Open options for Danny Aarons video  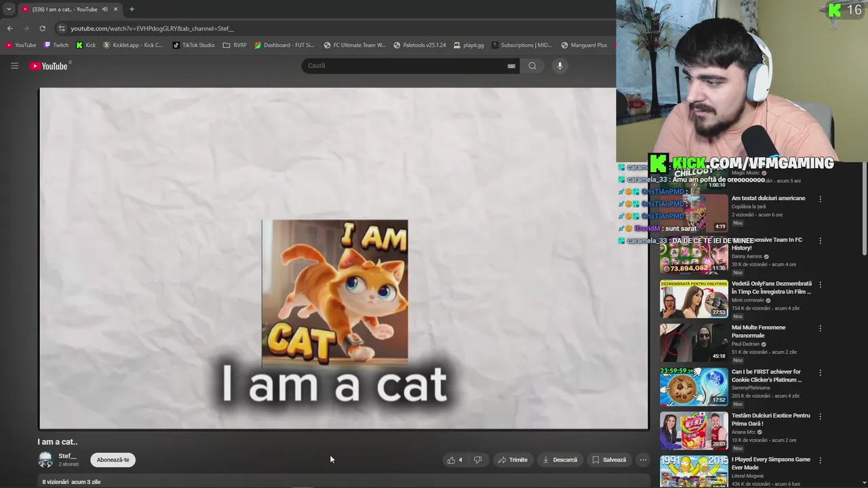point(820,241)
